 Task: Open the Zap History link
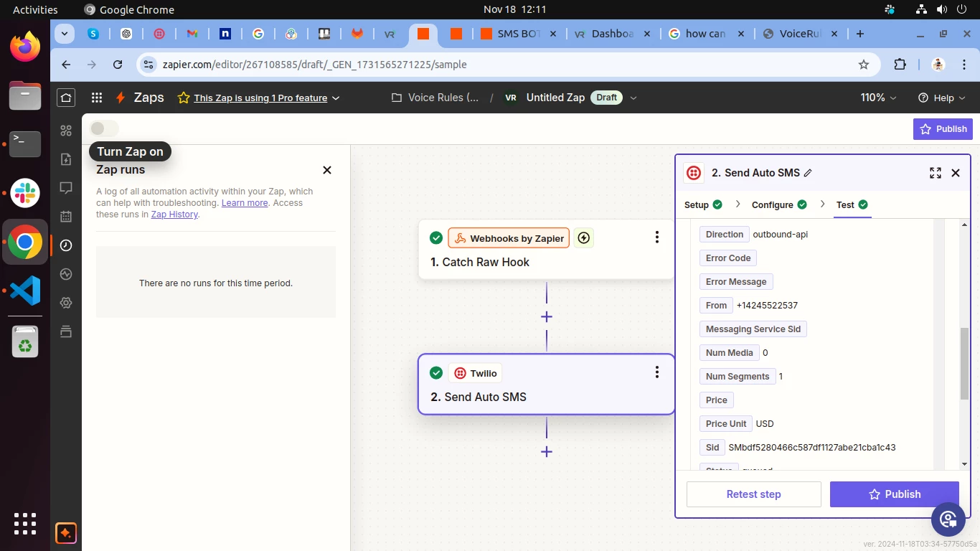(174, 215)
